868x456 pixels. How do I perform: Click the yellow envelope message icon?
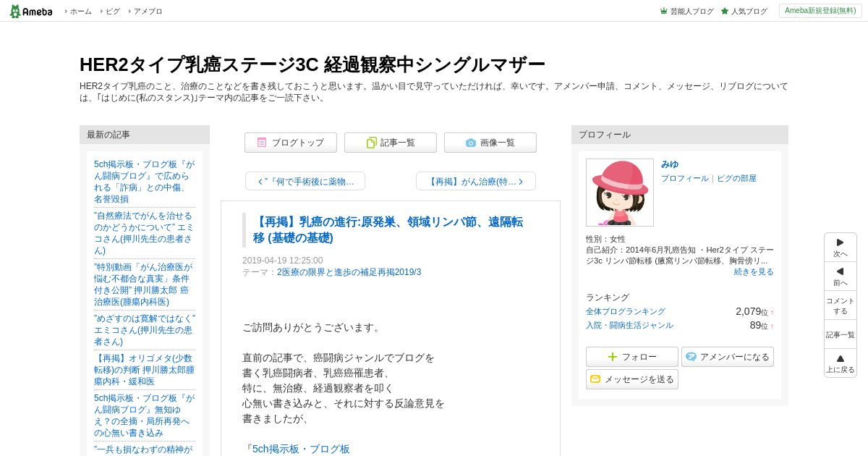point(595,379)
